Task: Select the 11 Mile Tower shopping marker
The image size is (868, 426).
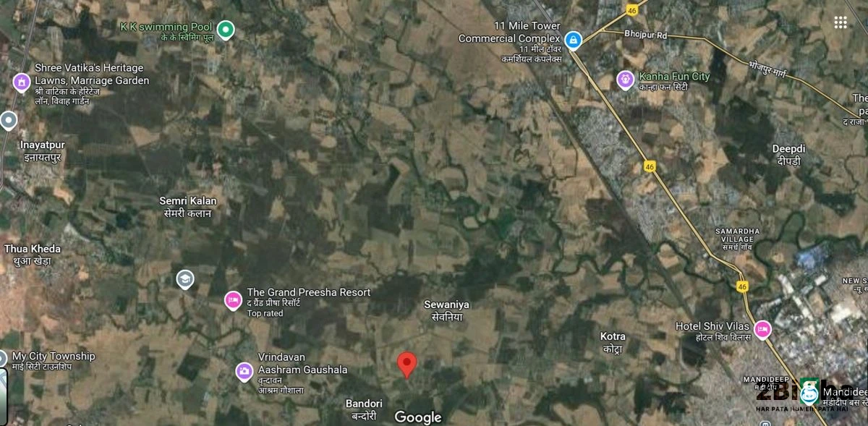Action: click(574, 40)
